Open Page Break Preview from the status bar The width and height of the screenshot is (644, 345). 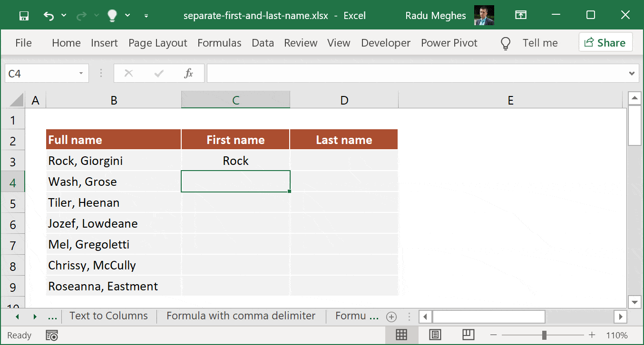point(469,335)
